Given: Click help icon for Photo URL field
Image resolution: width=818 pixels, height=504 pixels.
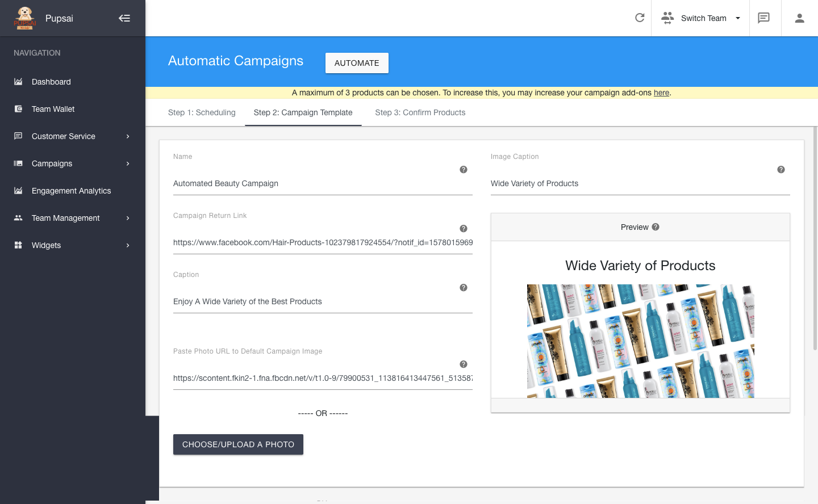Looking at the screenshot, I should tap(464, 364).
